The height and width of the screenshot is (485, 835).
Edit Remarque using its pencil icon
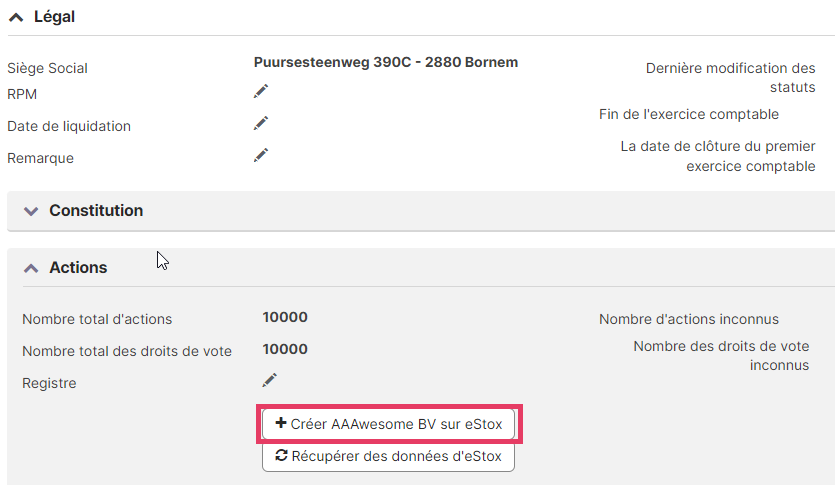[x=261, y=155]
